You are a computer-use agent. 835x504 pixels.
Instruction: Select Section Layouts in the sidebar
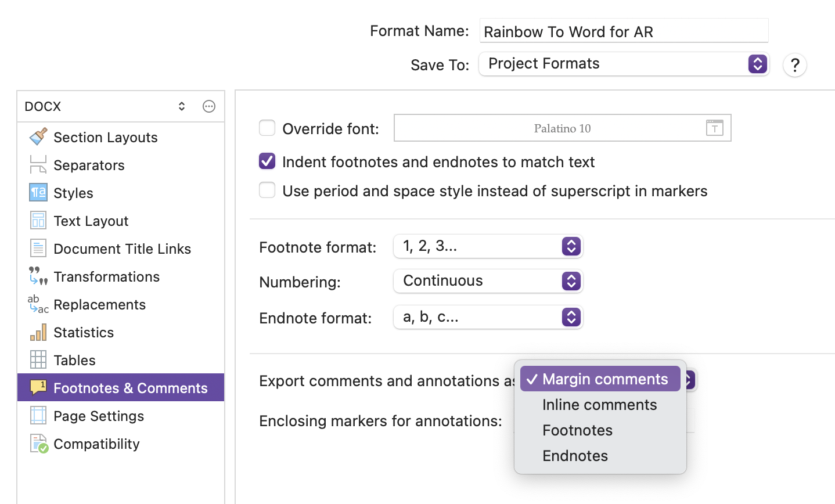[x=121, y=137]
